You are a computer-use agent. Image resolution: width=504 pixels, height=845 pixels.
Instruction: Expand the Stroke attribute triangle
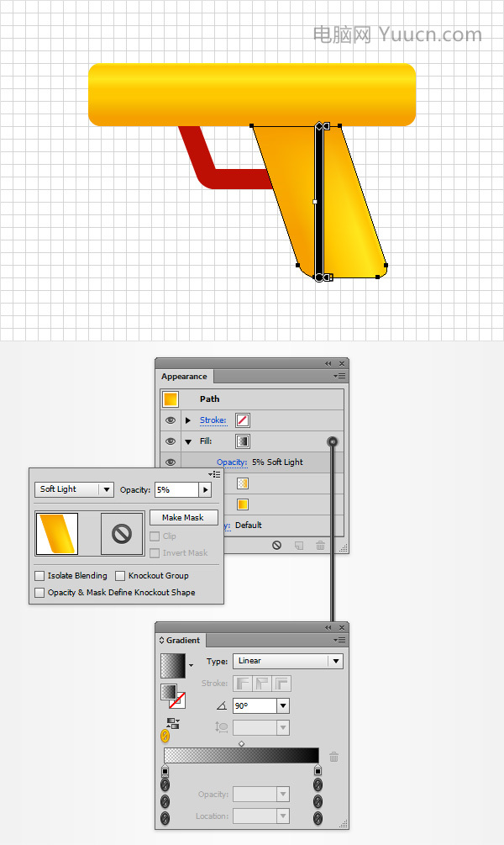188,420
